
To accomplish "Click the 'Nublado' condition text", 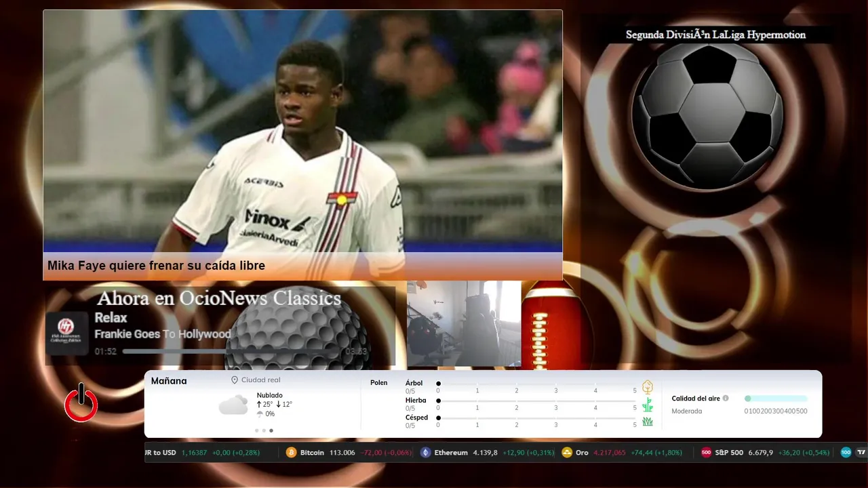I will click(270, 395).
